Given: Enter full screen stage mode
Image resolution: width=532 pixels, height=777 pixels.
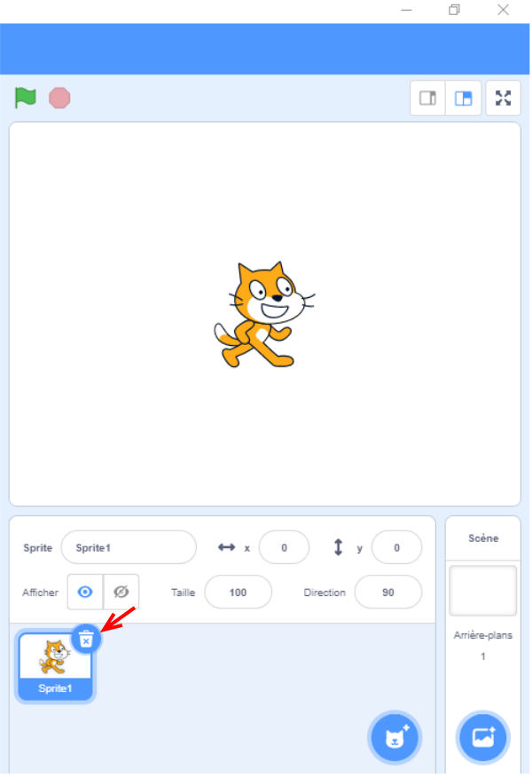Looking at the screenshot, I should 503,98.
